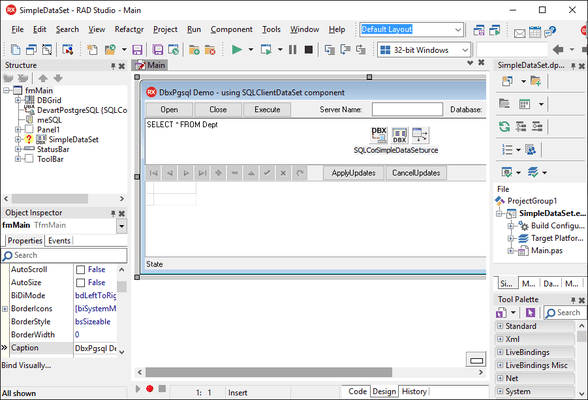Viewport: 588px width, 400px height.
Task: Click the Close button on form
Action: [x=218, y=109]
